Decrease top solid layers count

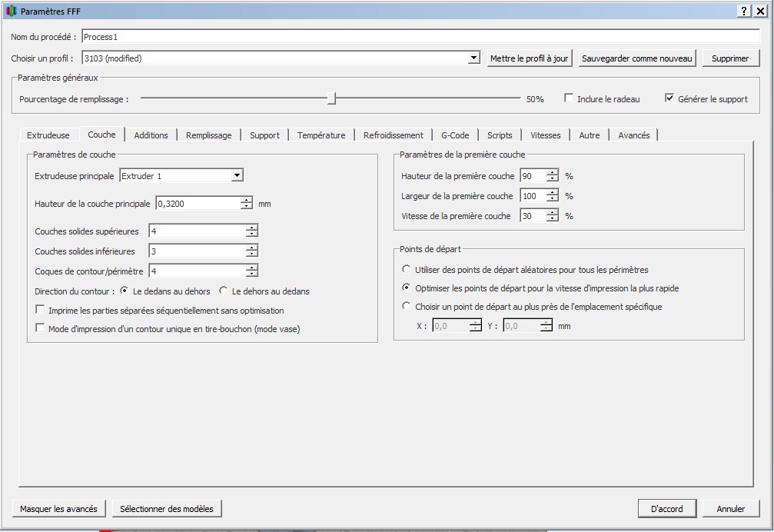tap(251, 234)
